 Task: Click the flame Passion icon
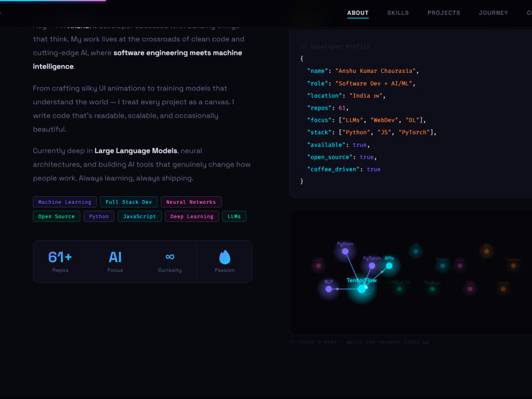(225, 257)
